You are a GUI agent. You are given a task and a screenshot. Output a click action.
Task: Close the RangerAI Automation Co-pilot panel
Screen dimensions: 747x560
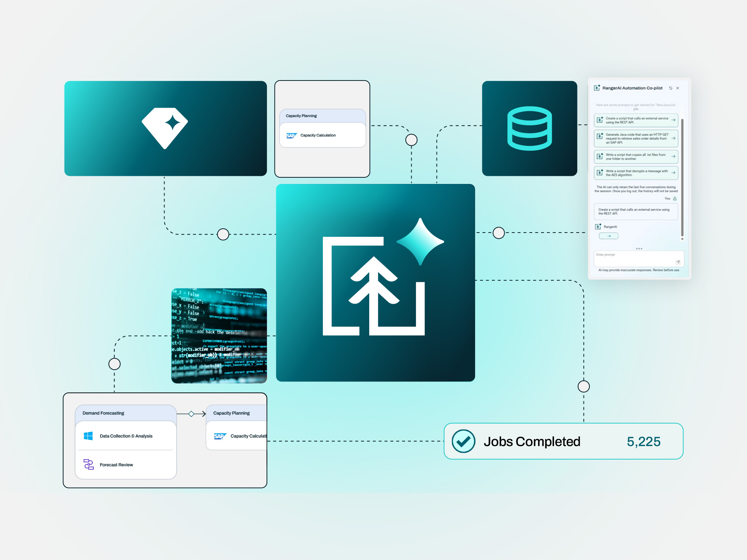click(x=678, y=88)
